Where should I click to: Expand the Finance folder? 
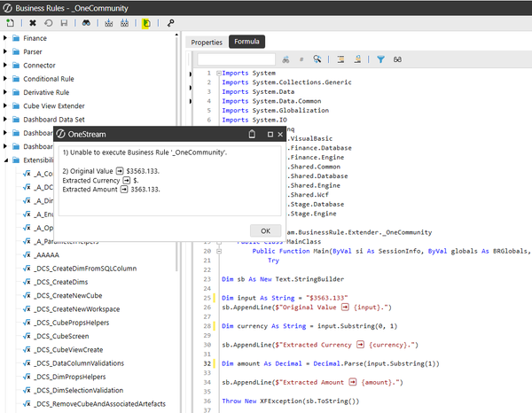tap(5, 39)
